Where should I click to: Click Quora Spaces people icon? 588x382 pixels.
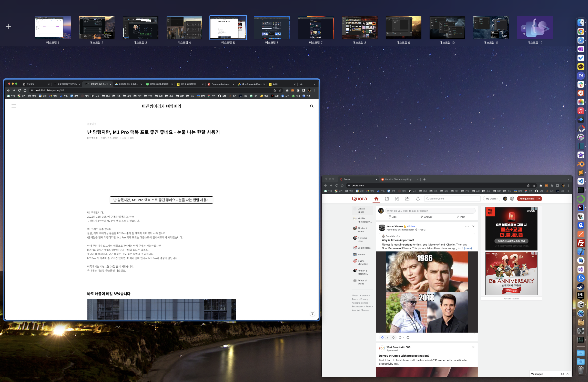(x=407, y=199)
